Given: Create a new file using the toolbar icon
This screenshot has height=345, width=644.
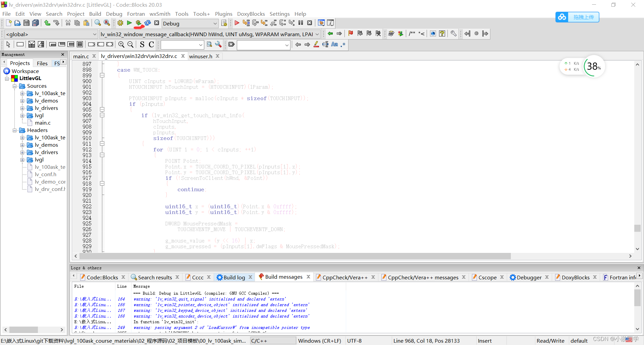Looking at the screenshot, I should pos(9,23).
